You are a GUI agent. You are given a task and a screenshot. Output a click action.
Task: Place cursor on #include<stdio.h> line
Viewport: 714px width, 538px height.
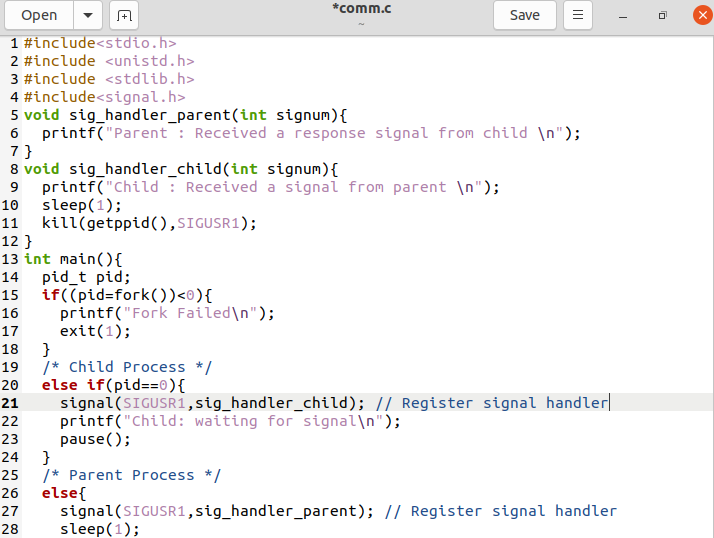click(x=100, y=43)
